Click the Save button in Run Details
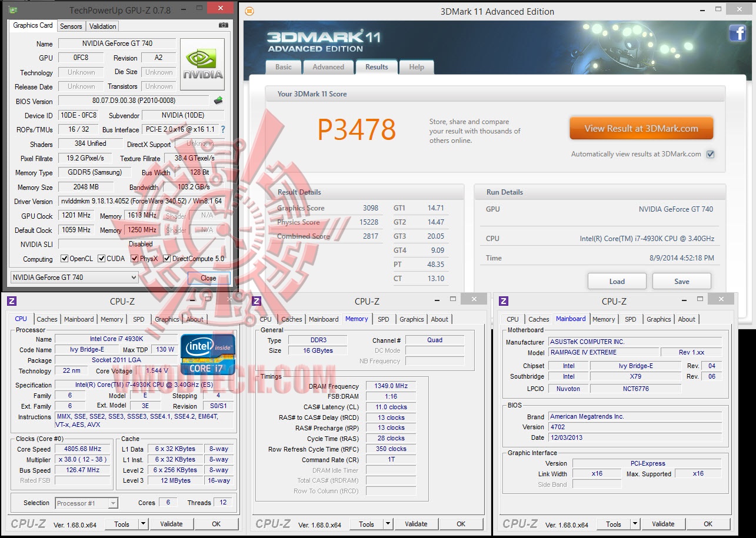Viewport: 756px width, 538px height. [682, 281]
